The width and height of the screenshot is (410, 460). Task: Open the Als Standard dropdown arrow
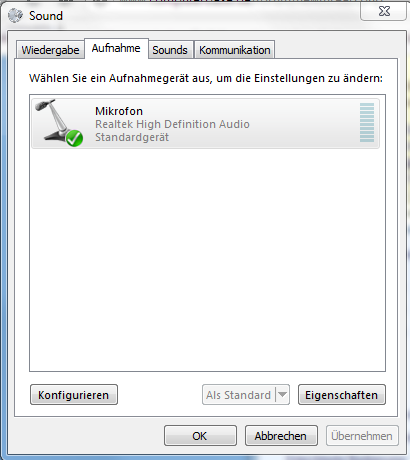pos(282,395)
